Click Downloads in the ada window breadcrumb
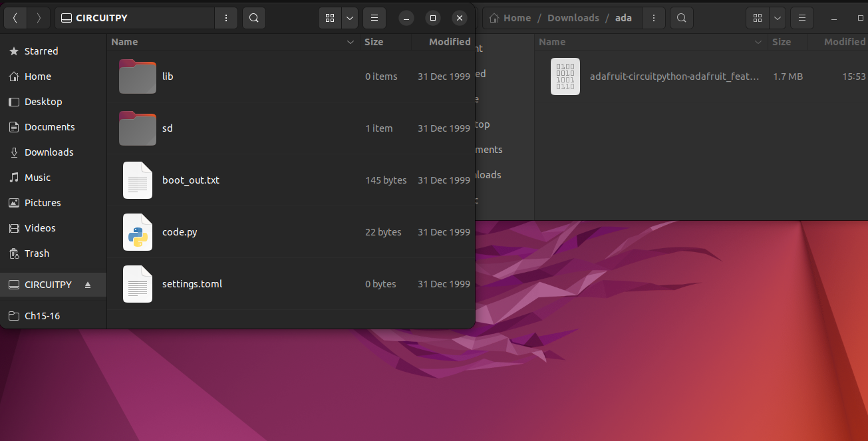The image size is (868, 441). point(573,18)
